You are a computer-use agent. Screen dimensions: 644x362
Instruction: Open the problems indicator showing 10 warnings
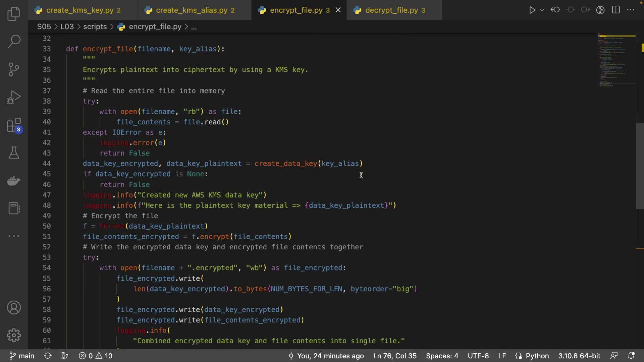click(x=96, y=356)
